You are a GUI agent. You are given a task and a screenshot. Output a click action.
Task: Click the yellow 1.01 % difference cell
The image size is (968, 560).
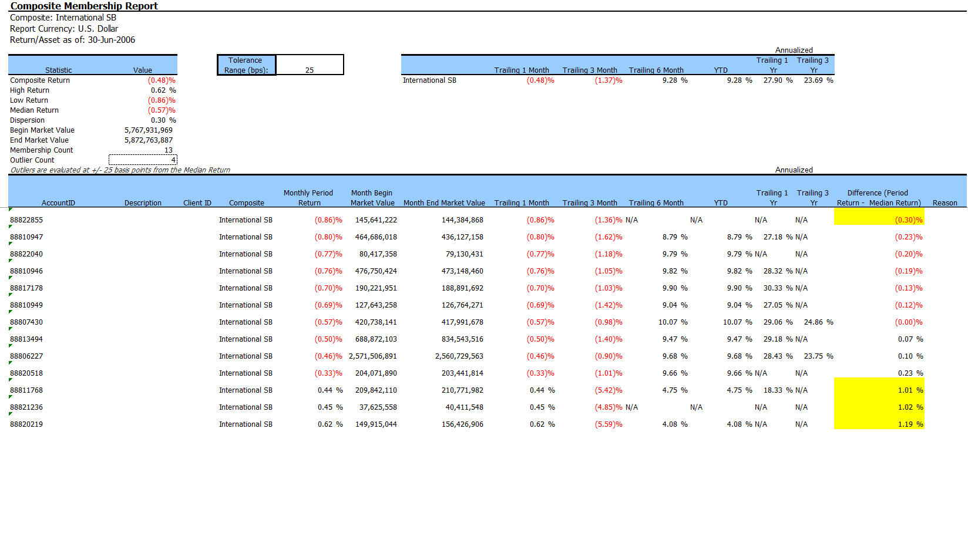(879, 390)
